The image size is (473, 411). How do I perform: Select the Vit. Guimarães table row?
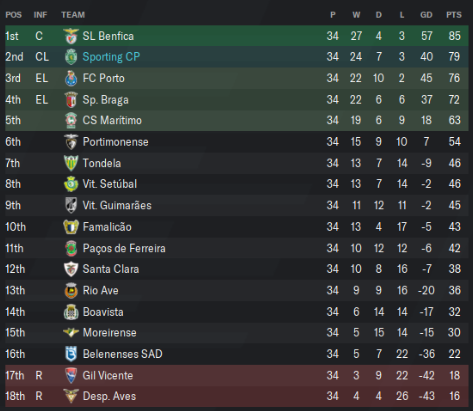pos(237,205)
